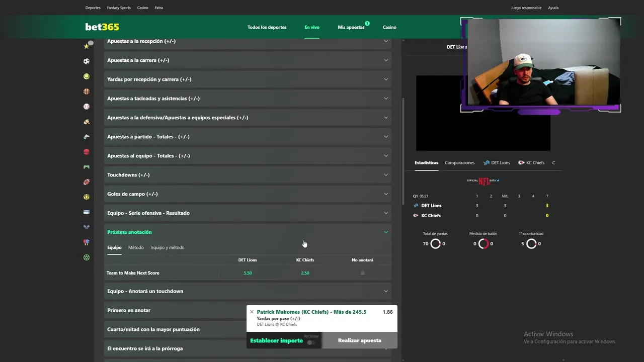This screenshot has height=362, width=644.
Task: Remove Patrick Mahomes selection with X
Action: point(252,312)
